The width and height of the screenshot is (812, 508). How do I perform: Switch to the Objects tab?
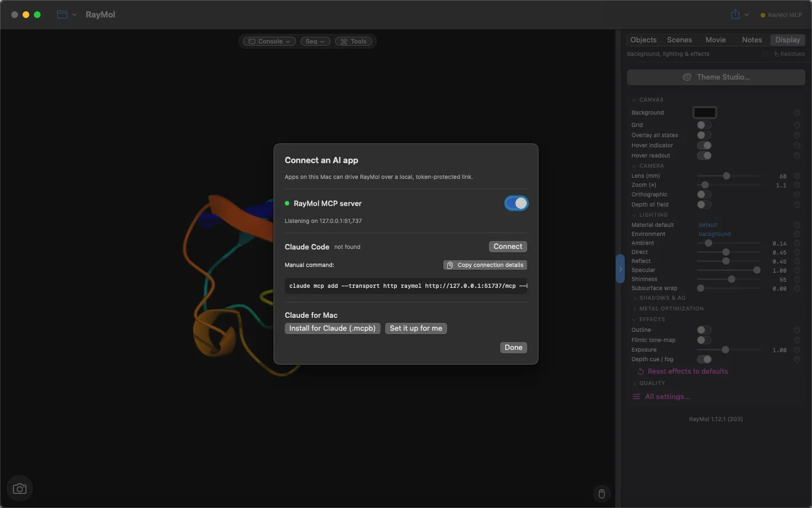pyautogui.click(x=643, y=40)
